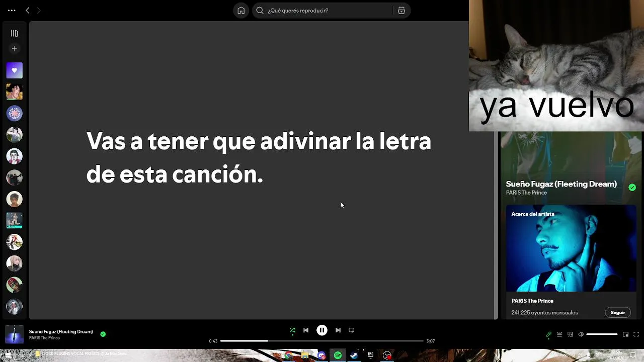This screenshot has width=644, height=362.
Task: Click the song progress bar
Action: 322,341
